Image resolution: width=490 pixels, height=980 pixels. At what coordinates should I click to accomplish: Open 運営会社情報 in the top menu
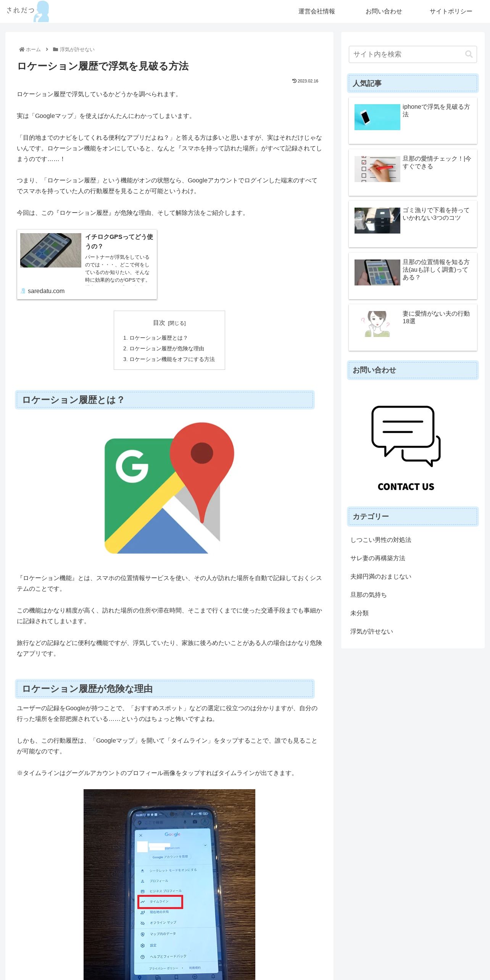pyautogui.click(x=316, y=11)
